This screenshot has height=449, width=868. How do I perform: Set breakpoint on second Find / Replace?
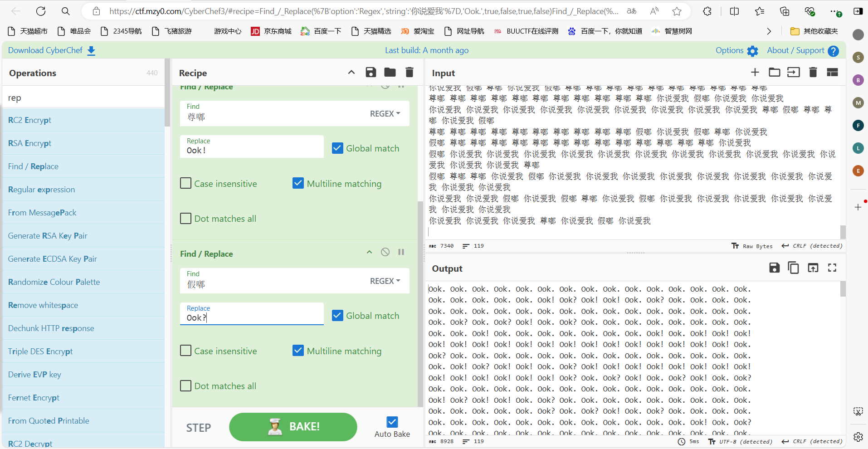pyautogui.click(x=401, y=252)
